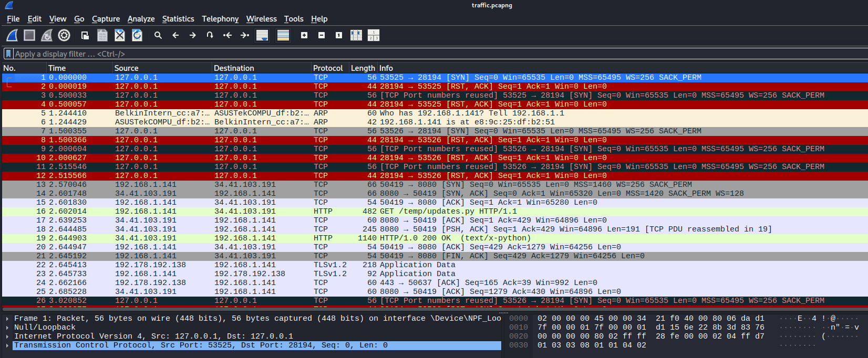Open the Telephony menu
The height and width of the screenshot is (358, 868).
click(x=220, y=19)
